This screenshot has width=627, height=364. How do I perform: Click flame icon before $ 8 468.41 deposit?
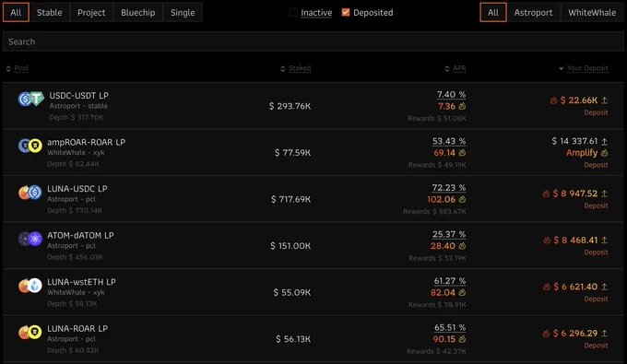[x=547, y=241]
